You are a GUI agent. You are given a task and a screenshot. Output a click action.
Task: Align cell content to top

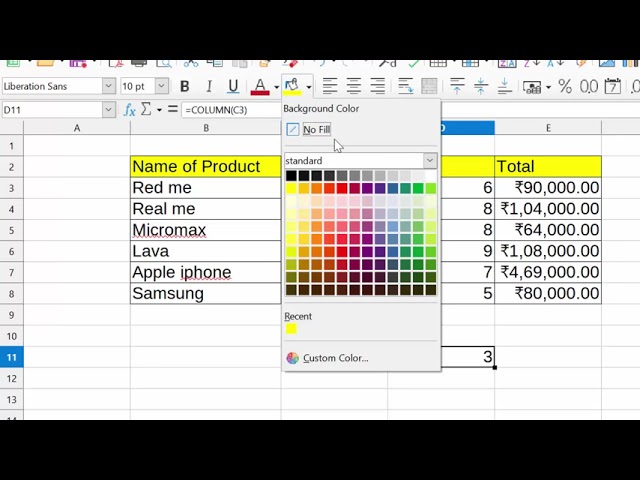457,87
